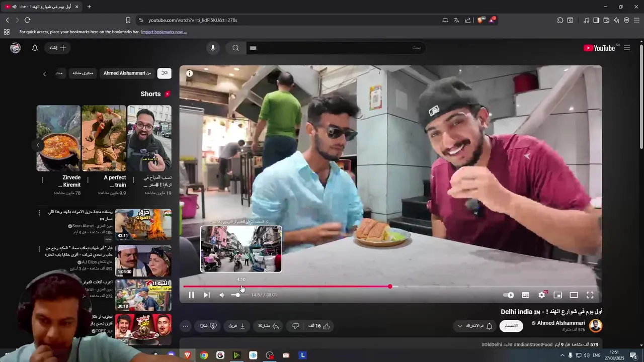Screen dimensions: 644x362
Task: Switch to miniplayer mode
Action: point(557,295)
